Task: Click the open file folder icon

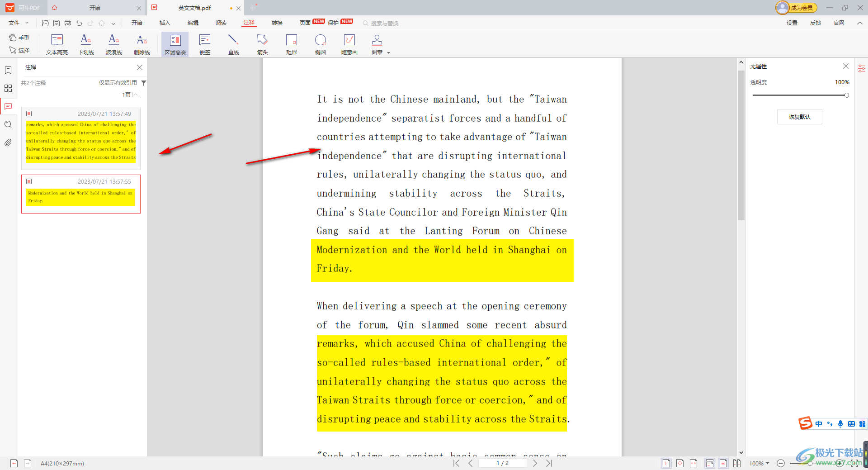Action: [45, 23]
